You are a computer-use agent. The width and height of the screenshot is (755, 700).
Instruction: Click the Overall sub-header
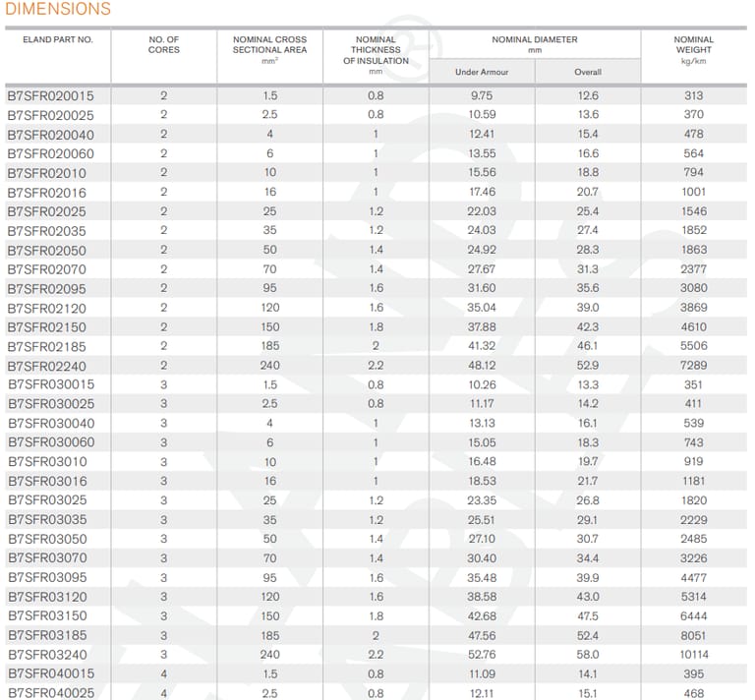(x=588, y=72)
